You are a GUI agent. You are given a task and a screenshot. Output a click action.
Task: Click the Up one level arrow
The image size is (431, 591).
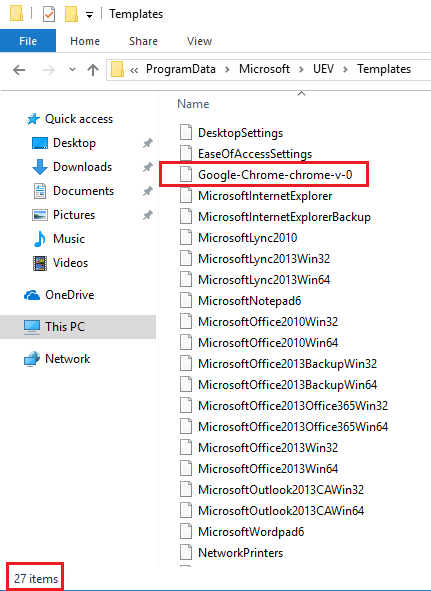coord(93,70)
